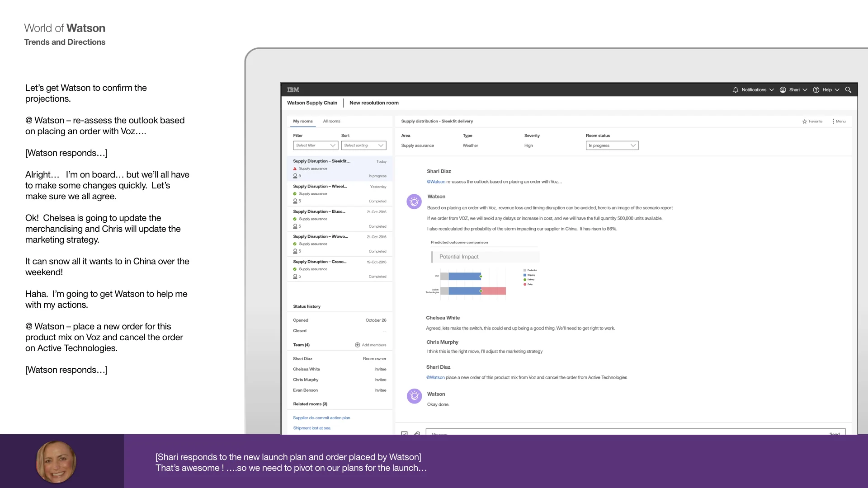Open Shipment lost at sea link
The height and width of the screenshot is (488, 868).
311,428
